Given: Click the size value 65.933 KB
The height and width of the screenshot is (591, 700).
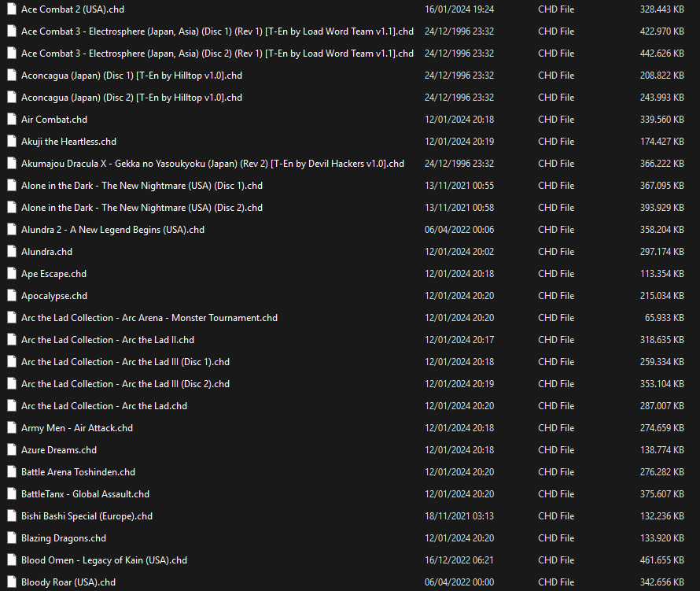Looking at the screenshot, I should pyautogui.click(x=665, y=318).
